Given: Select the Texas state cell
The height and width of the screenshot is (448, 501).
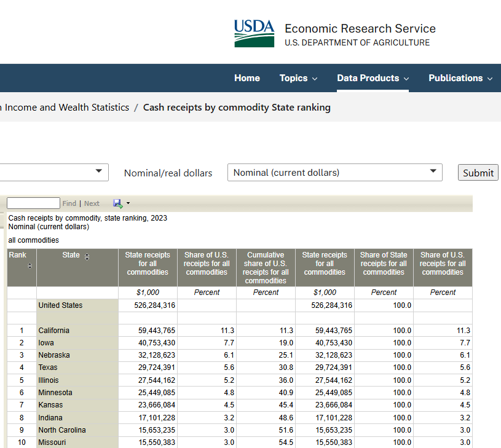Looking at the screenshot, I should pos(77,367).
